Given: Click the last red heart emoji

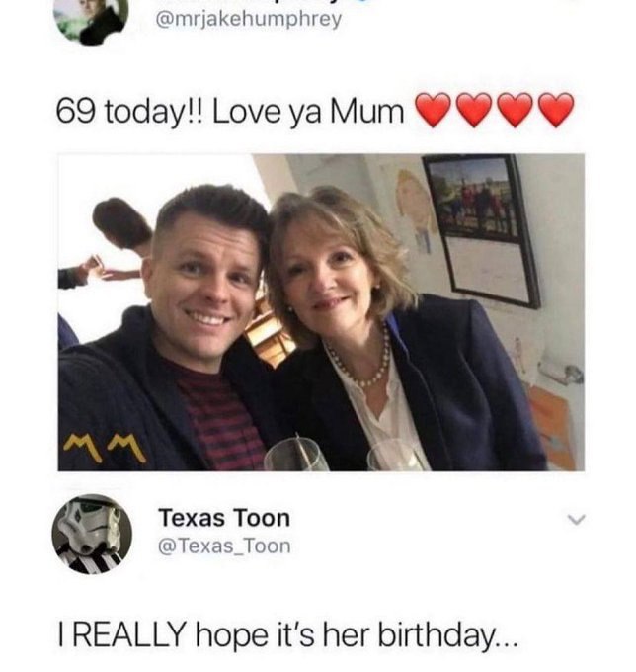Looking at the screenshot, I should tap(556, 110).
